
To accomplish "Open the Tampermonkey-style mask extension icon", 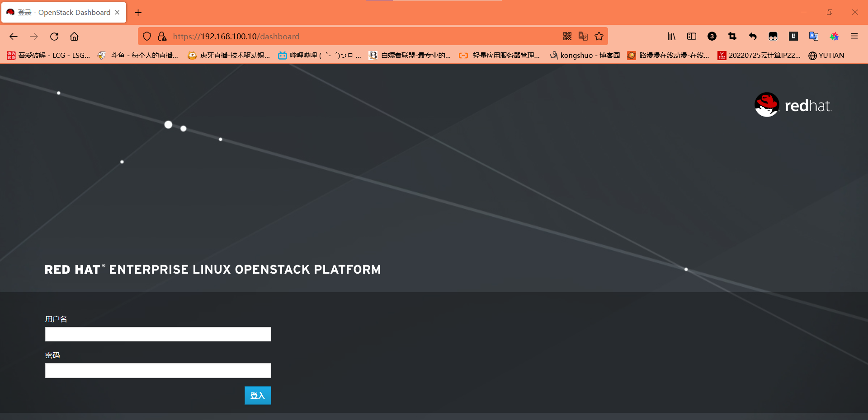I will (773, 37).
